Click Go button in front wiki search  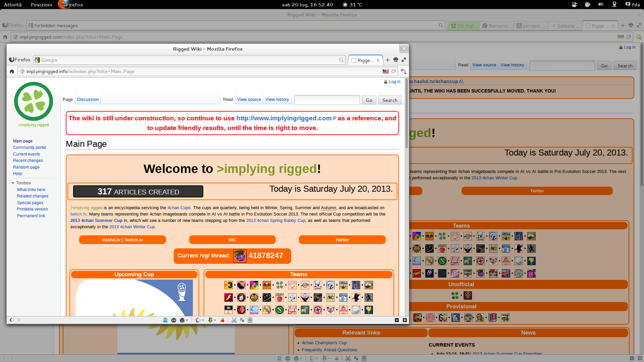[369, 100]
